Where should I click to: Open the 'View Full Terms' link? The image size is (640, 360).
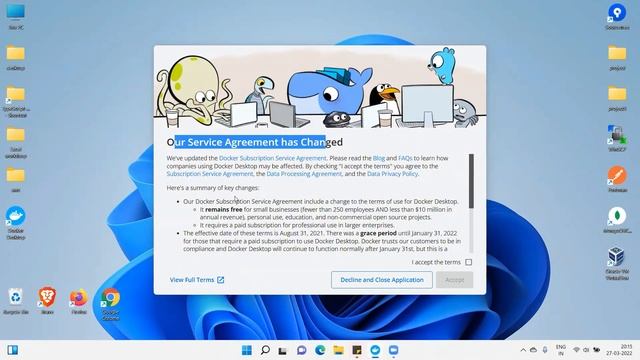coord(192,280)
